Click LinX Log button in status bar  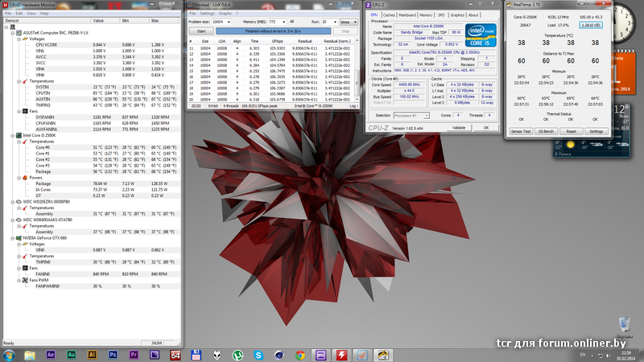[x=353, y=106]
